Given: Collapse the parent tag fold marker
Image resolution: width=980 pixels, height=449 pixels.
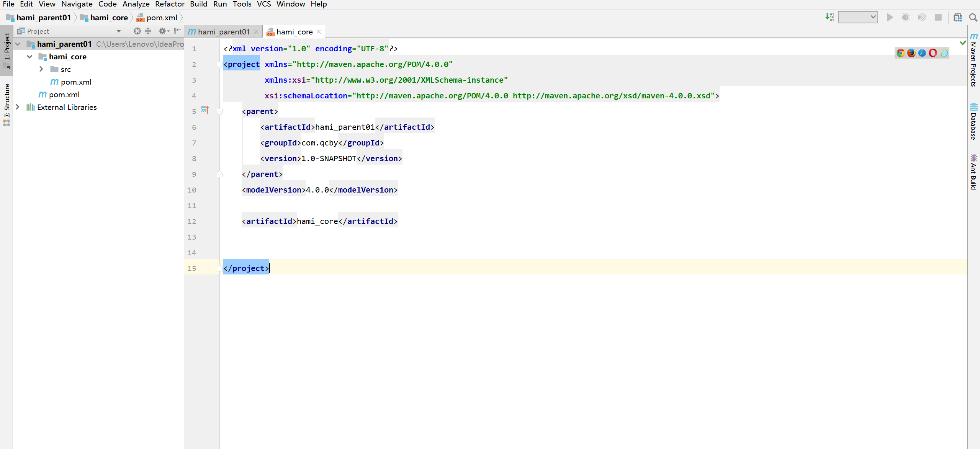Looking at the screenshot, I should click(x=219, y=111).
